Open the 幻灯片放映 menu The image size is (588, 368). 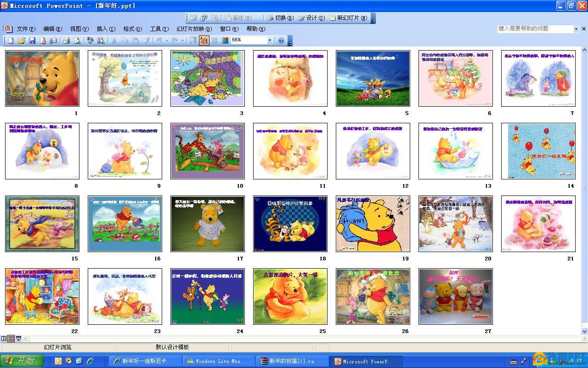tap(194, 29)
